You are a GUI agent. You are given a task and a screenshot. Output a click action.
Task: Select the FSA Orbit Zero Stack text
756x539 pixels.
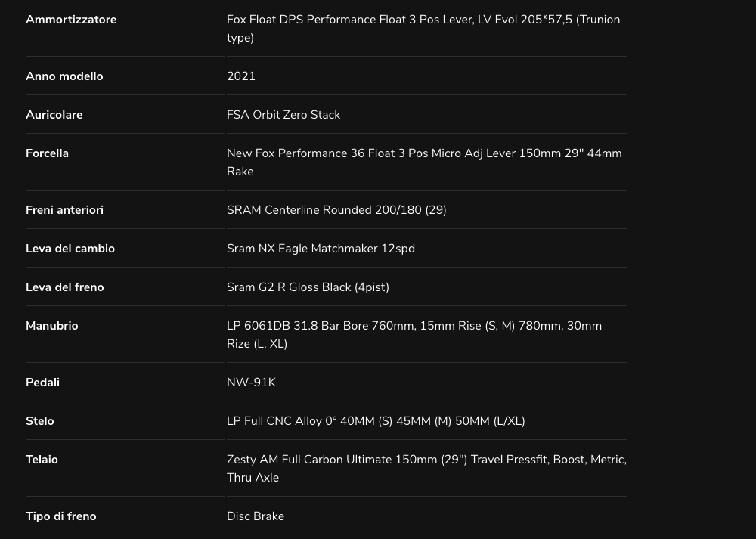click(283, 115)
